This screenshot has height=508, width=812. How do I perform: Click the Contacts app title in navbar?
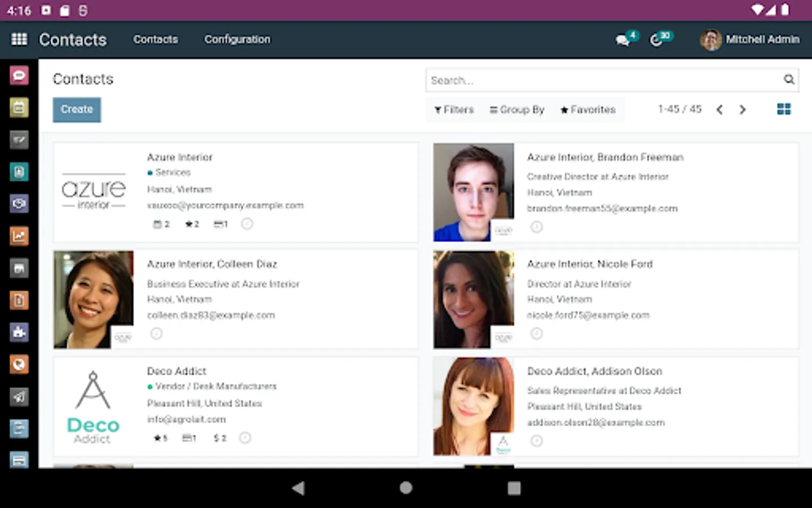point(73,40)
